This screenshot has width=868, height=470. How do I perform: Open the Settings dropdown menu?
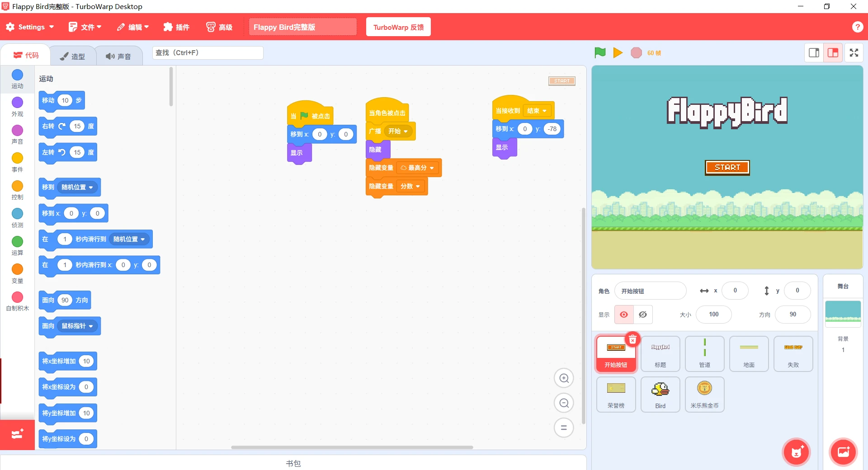tap(30, 27)
